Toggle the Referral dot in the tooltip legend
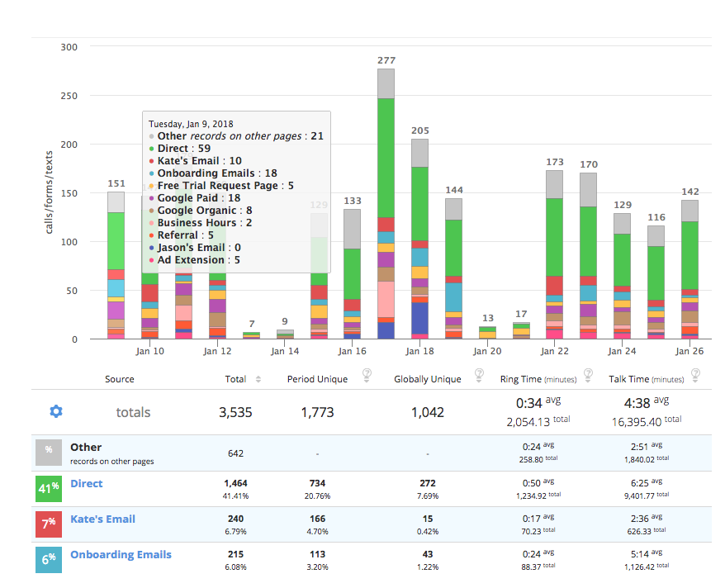 point(152,235)
